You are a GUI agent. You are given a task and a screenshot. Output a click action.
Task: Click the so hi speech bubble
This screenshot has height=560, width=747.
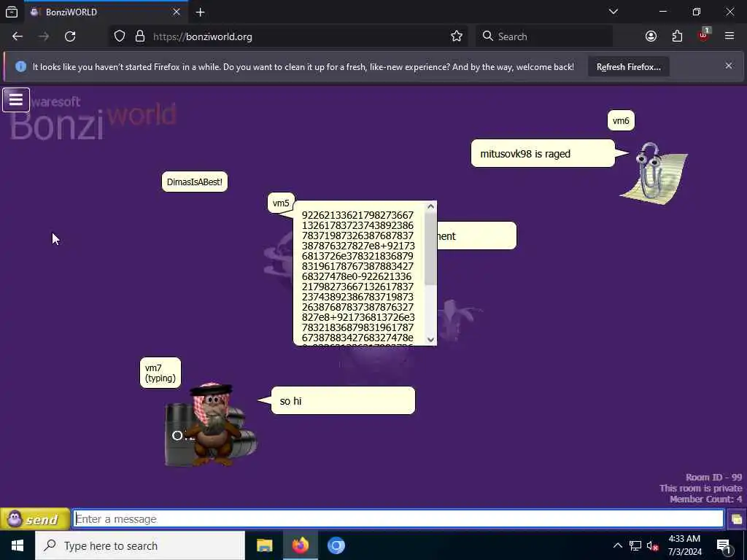point(343,400)
